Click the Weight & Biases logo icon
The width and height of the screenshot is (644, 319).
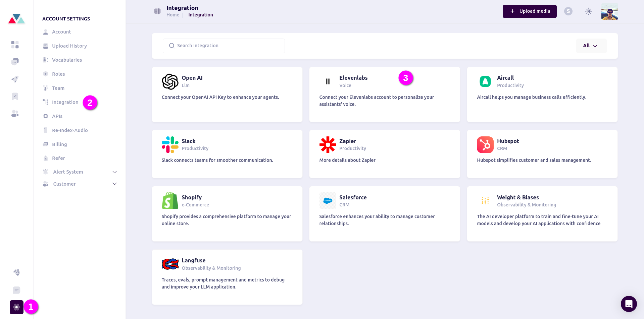pyautogui.click(x=485, y=201)
